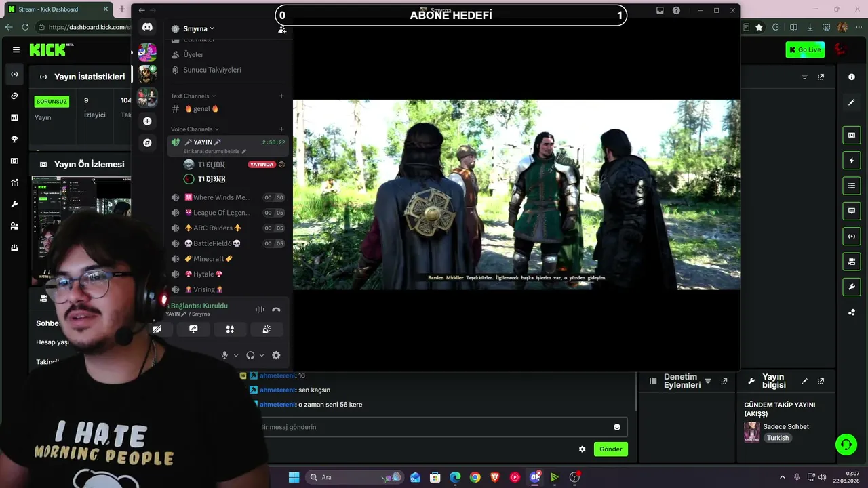
Task: Toggle the list widget in Kick rail
Action: (852, 186)
